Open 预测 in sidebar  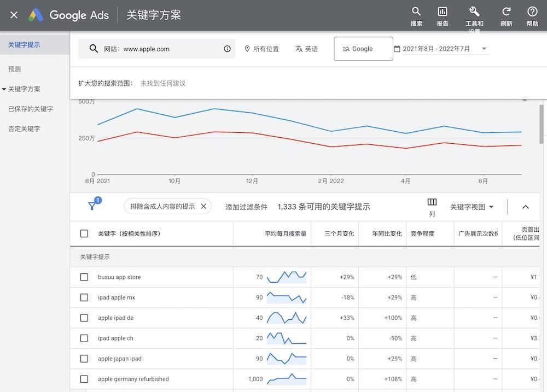click(x=14, y=69)
